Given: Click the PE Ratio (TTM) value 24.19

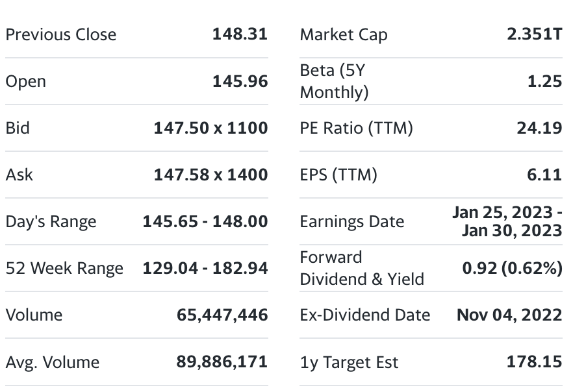Looking at the screenshot, I should 539,128.
